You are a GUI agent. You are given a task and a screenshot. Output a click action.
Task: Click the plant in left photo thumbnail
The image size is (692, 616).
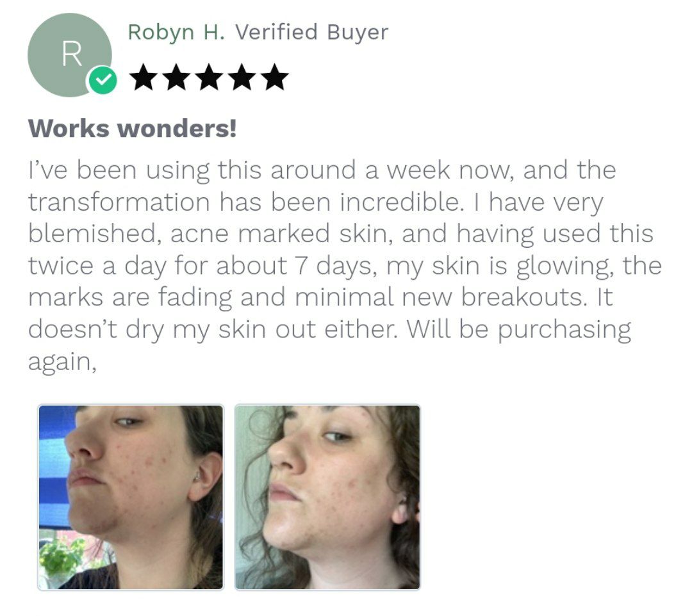coord(62,558)
